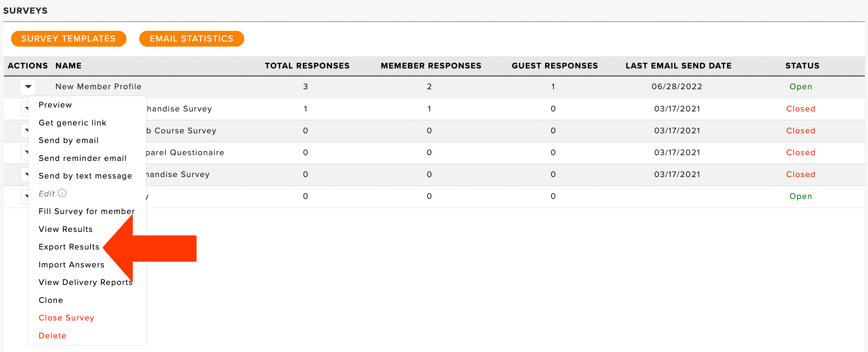Select Preview from the actions menu

(55, 105)
